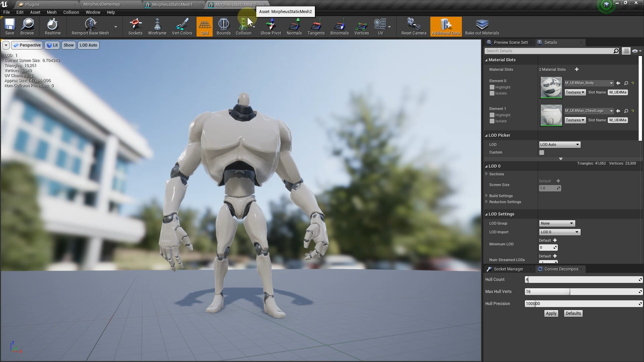
Task: Check Isolate on Element 1 material
Action: point(492,121)
